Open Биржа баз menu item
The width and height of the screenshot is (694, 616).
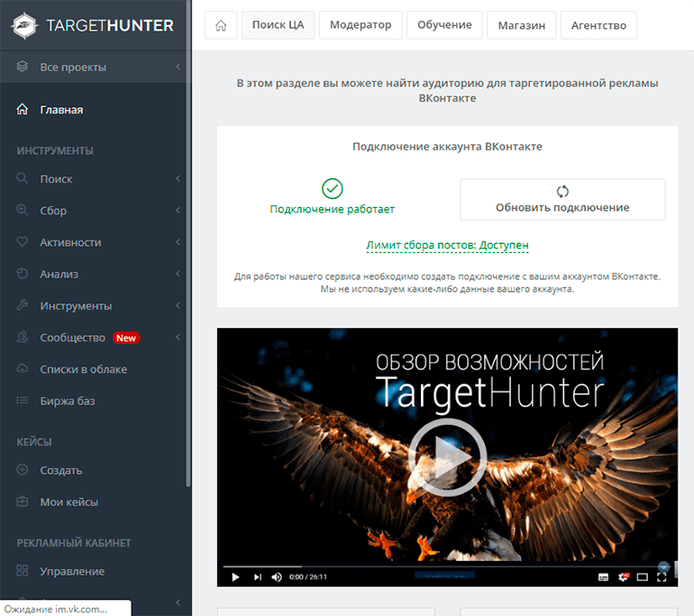(x=68, y=401)
